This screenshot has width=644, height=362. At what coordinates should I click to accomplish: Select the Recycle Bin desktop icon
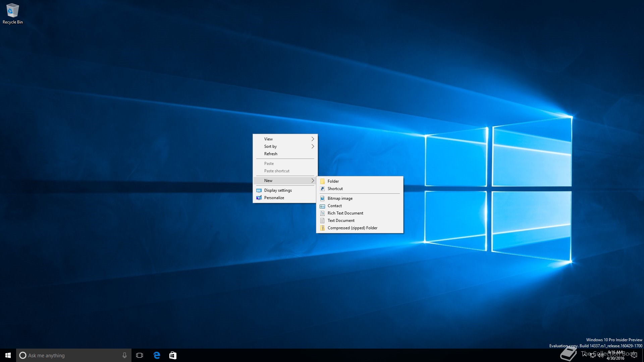(x=12, y=14)
